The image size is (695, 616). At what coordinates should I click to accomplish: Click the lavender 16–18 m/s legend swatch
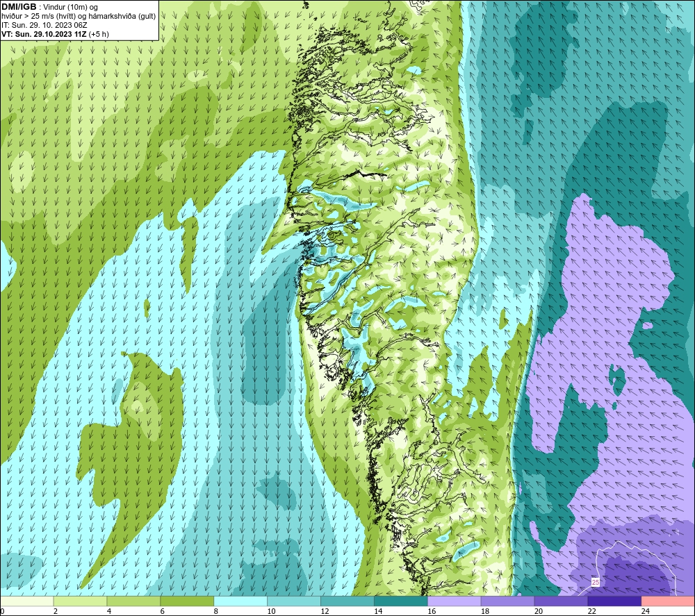point(455,601)
